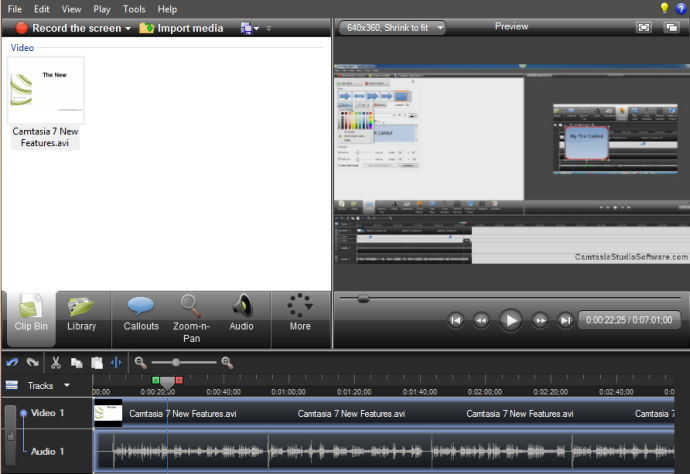Click the timeline zoom in magnifier
Screen dimensions: 690x474
click(x=227, y=363)
